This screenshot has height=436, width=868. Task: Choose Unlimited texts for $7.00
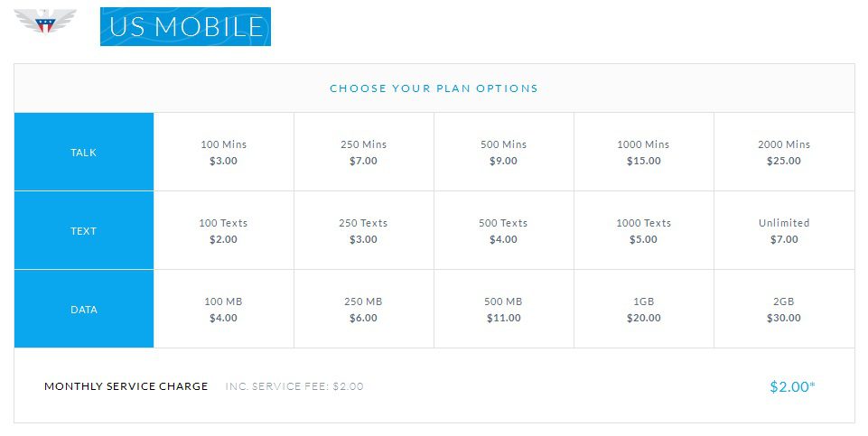[784, 231]
